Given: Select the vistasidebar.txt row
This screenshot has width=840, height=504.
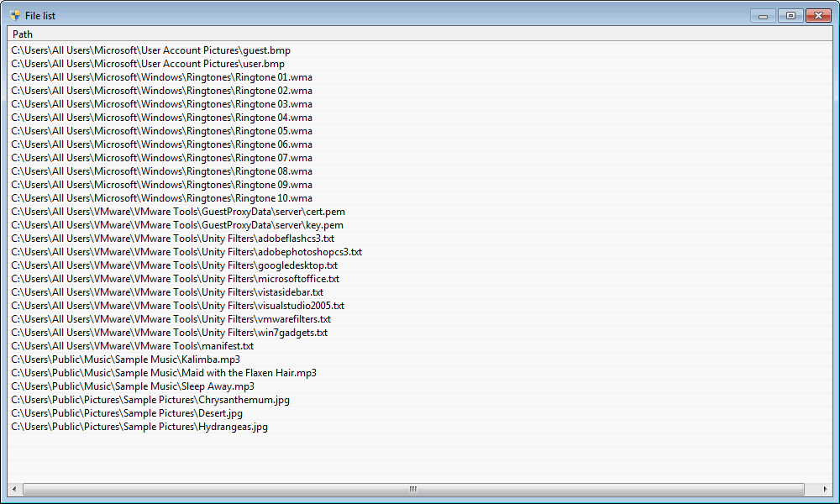Looking at the screenshot, I should click(420, 292).
